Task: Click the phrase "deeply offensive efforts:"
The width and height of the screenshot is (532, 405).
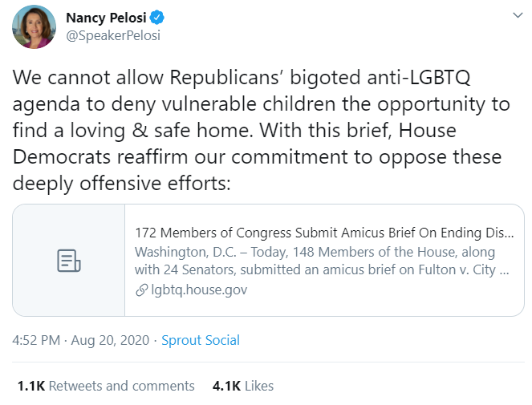Action: (121, 183)
